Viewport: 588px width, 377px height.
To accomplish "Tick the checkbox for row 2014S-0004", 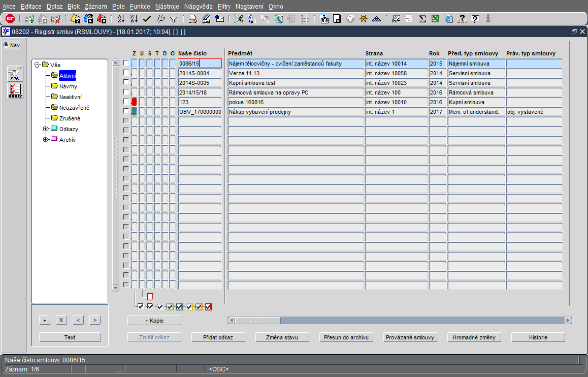I will tap(126, 73).
